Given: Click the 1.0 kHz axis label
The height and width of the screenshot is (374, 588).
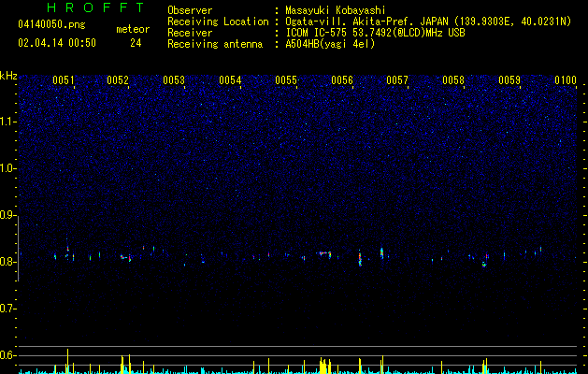Looking at the screenshot, I should (7, 168).
